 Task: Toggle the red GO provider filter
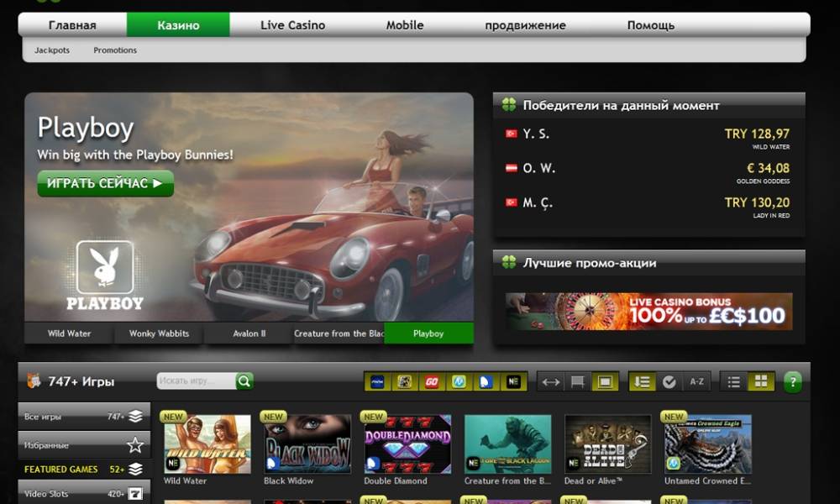[x=432, y=382]
